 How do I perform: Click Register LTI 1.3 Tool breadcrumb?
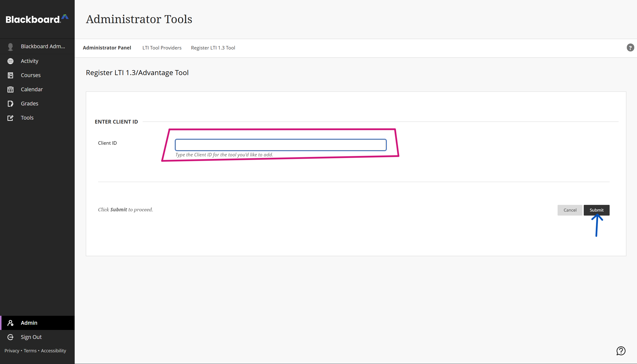(213, 48)
